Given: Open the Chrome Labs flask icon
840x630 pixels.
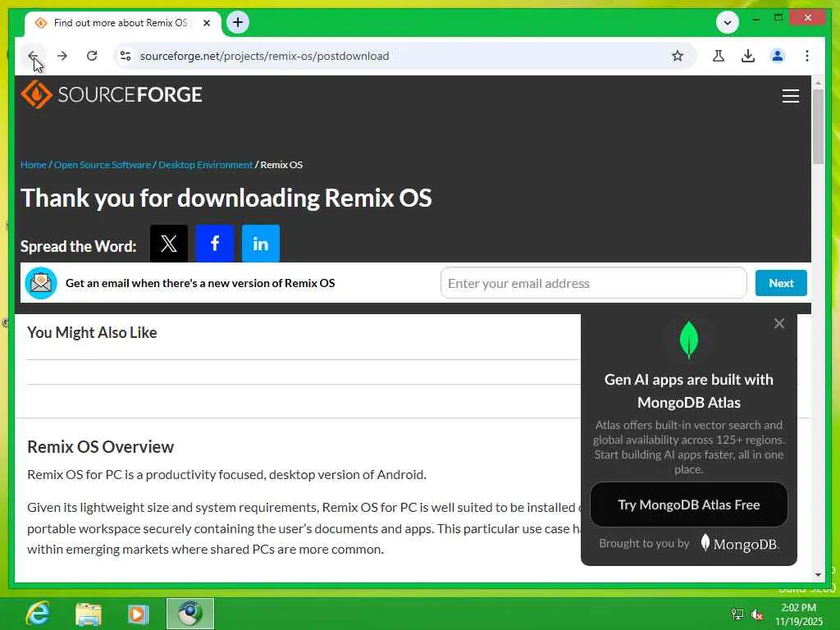Looking at the screenshot, I should click(719, 56).
